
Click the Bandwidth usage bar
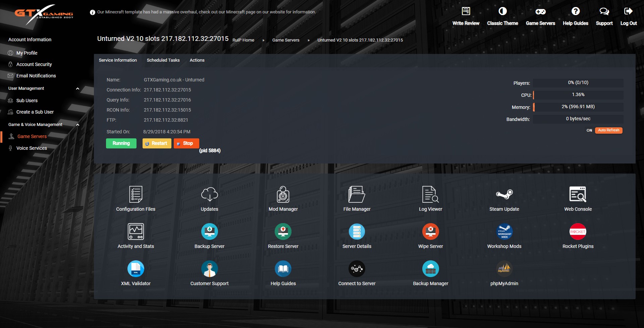click(578, 119)
